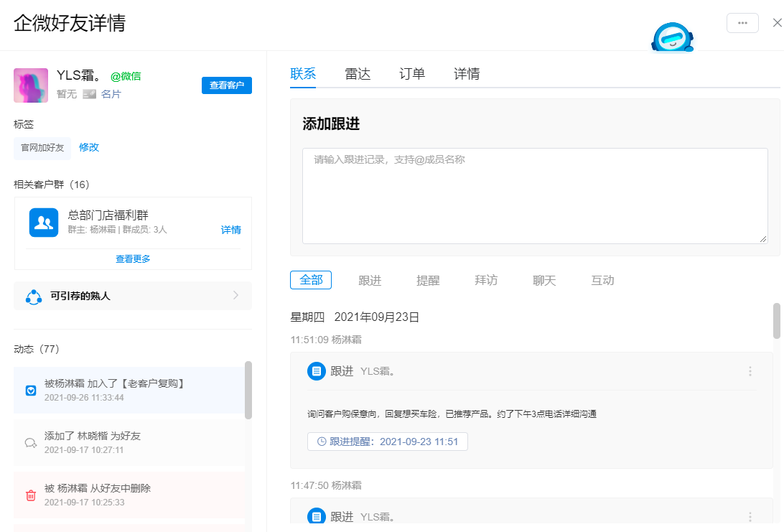Click the red trash icon in 动态 list
The height and width of the screenshot is (532, 784).
[31, 495]
